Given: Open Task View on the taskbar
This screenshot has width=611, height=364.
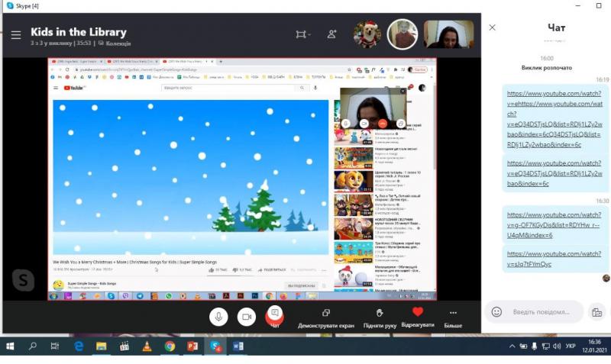Looking at the screenshot, I should pyautogui.click(x=55, y=346).
